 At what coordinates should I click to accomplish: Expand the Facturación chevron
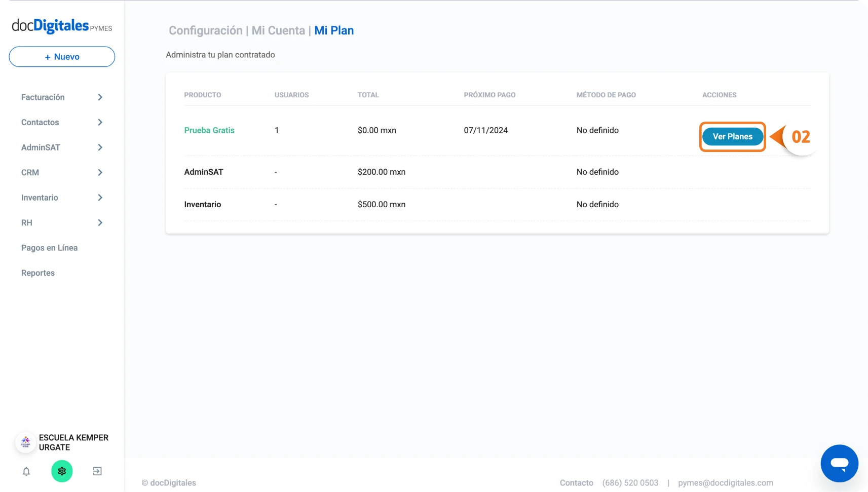(x=100, y=97)
